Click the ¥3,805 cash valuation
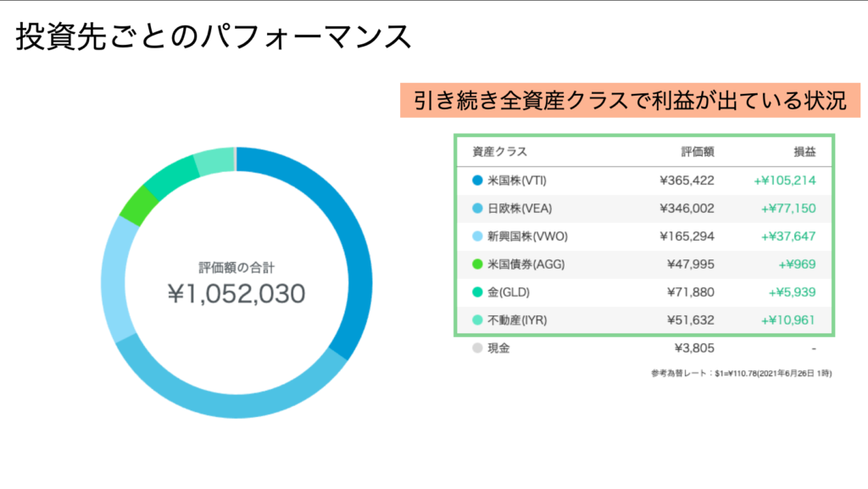868x489 pixels. tap(694, 347)
